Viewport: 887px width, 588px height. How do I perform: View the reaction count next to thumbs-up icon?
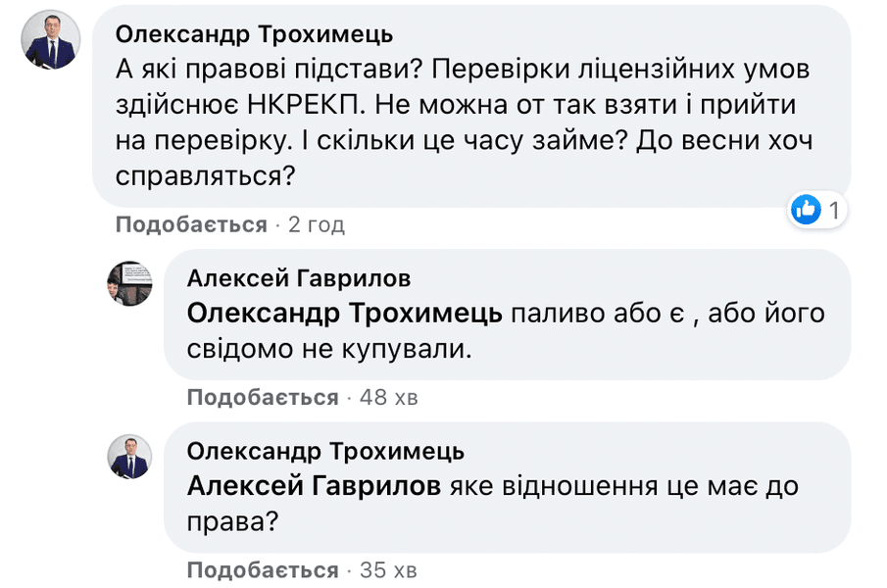(x=832, y=210)
